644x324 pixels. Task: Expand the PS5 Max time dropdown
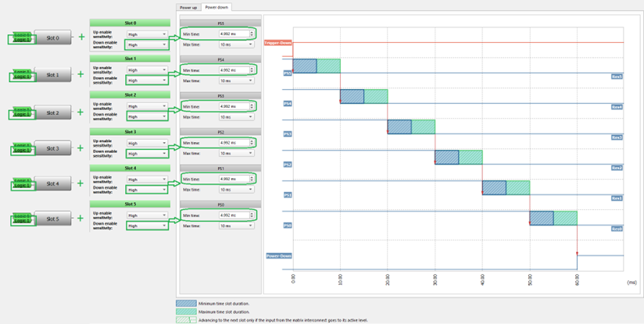pos(236,45)
